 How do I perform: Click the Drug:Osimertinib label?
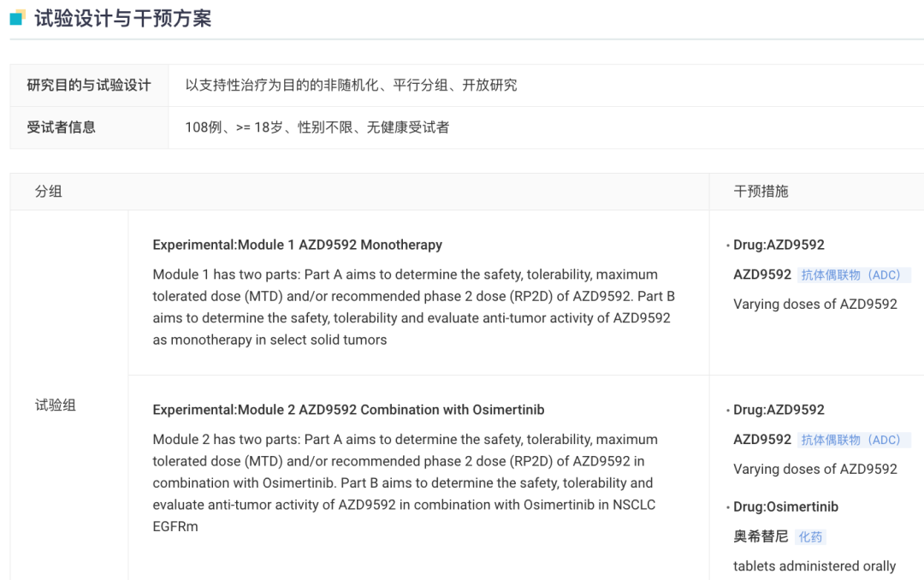click(785, 507)
